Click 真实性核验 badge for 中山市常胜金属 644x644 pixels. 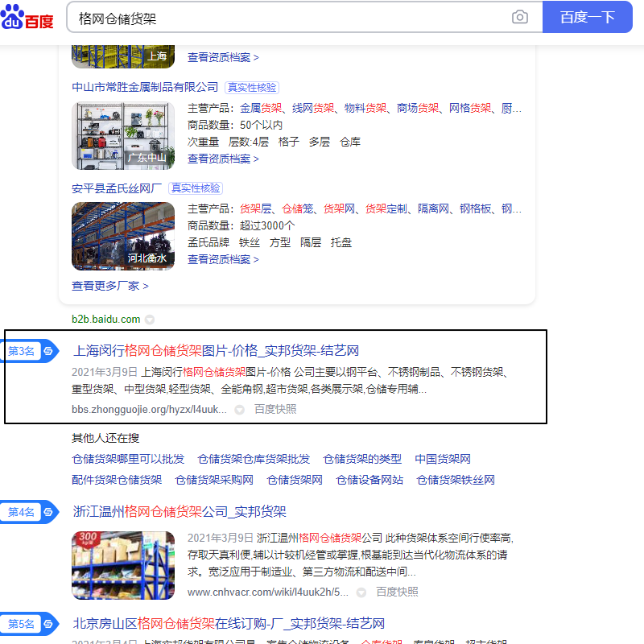tap(252, 88)
